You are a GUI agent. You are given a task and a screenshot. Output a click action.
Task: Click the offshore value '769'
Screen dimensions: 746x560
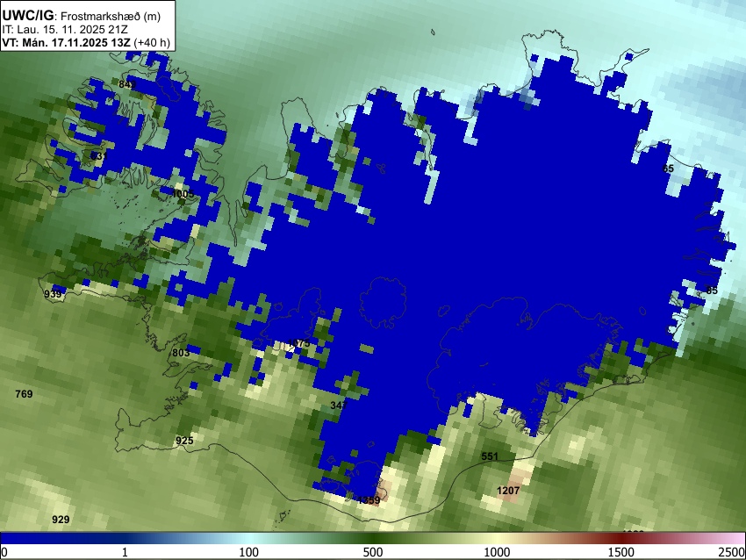click(24, 393)
